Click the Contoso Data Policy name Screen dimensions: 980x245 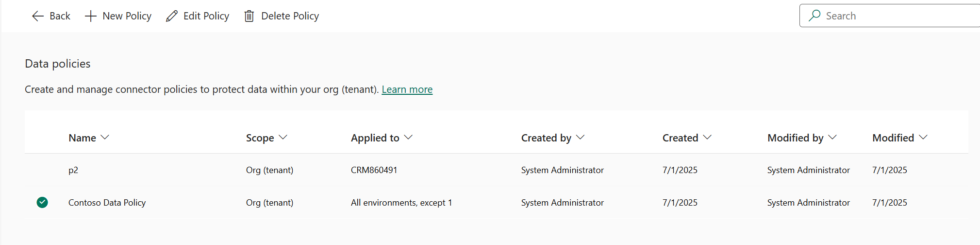point(107,203)
